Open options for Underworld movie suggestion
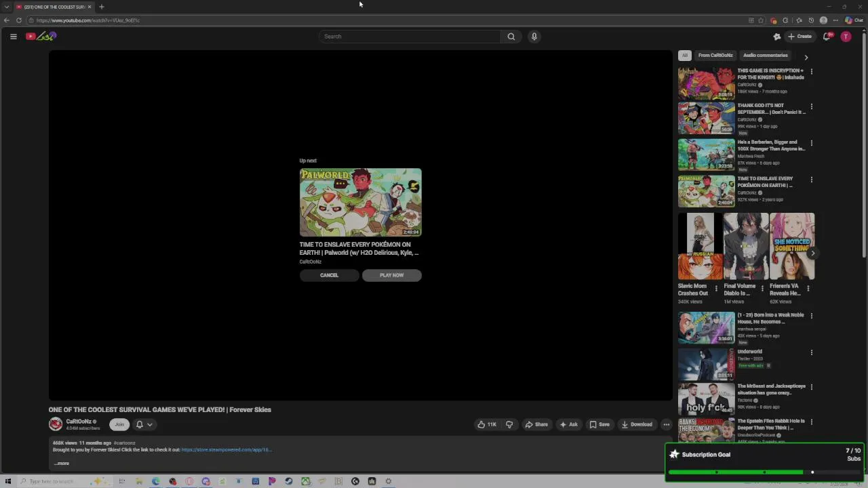 click(811, 352)
